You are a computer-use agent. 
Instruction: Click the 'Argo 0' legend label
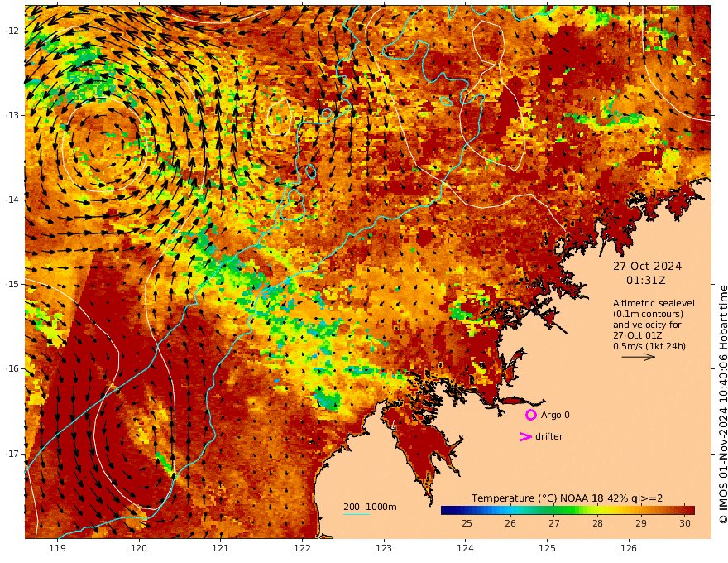pyautogui.click(x=555, y=415)
